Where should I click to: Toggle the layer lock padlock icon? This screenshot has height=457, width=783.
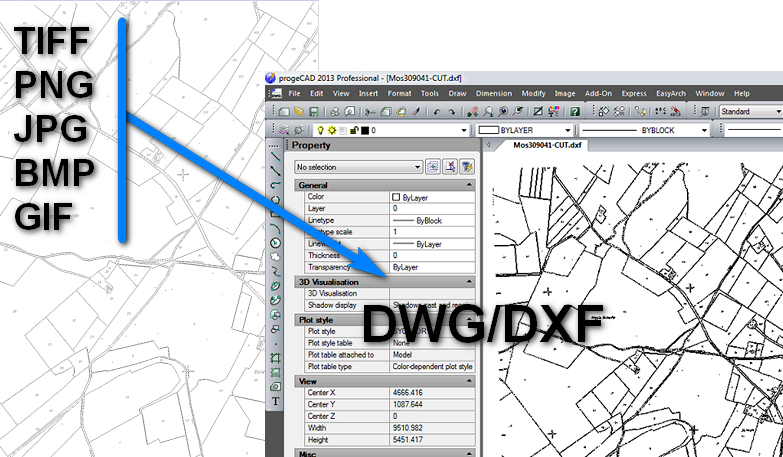pos(354,130)
